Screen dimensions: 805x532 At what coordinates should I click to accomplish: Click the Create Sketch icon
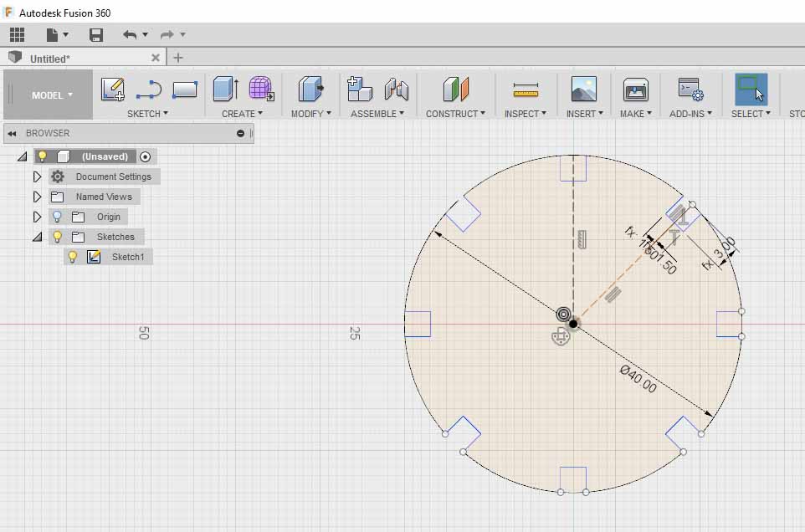click(113, 89)
